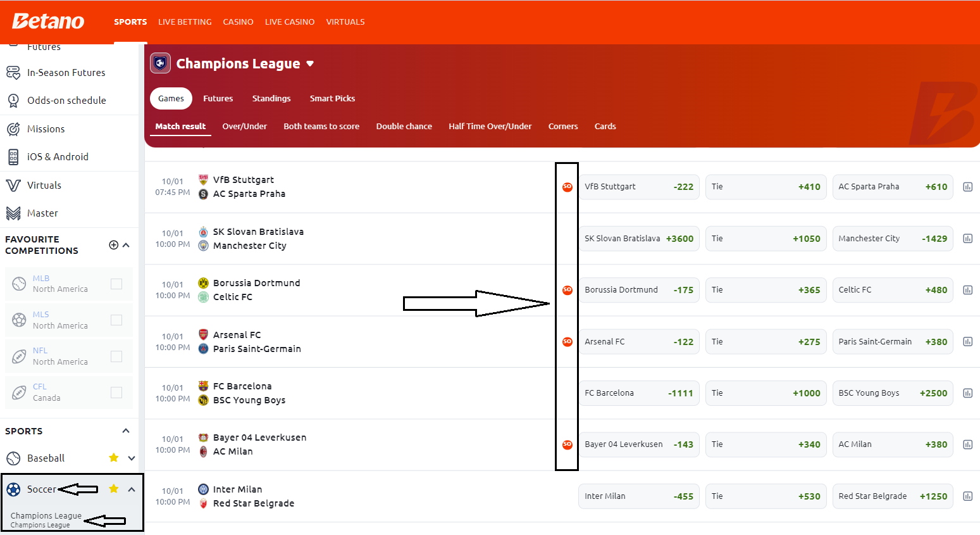Switch to the Standings tab
The image size is (980, 535).
coord(271,99)
